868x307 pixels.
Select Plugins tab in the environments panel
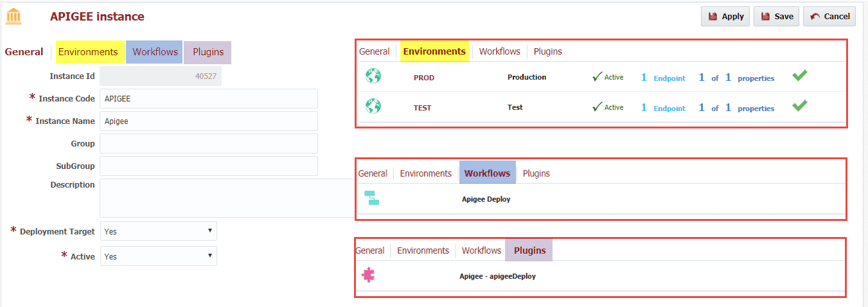(x=548, y=51)
